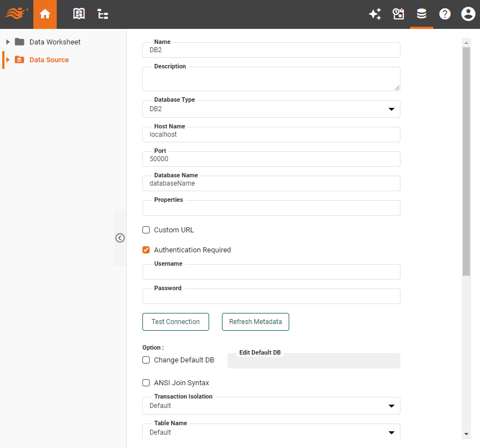Open the Database Type dropdown
Screen dimensions: 480x448
(x=391, y=109)
